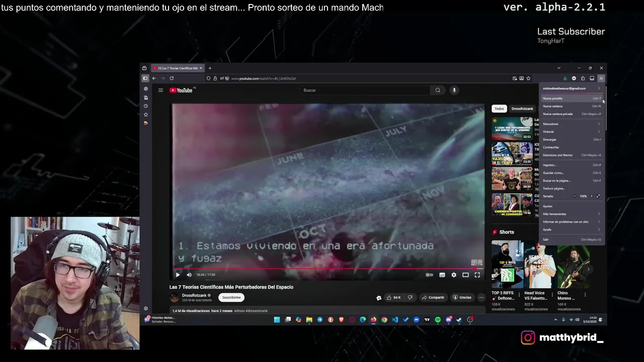Increase zoom with plus in Tamaño row
644x362 pixels.
[592, 196]
